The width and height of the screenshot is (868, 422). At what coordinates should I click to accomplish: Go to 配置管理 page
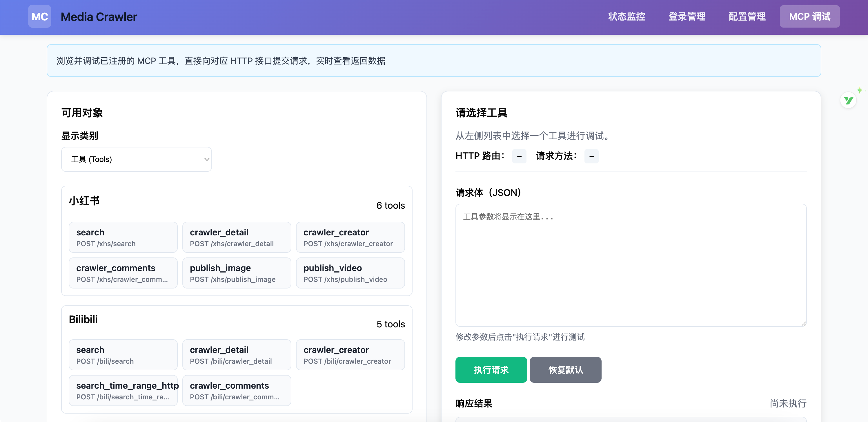pyautogui.click(x=747, y=17)
